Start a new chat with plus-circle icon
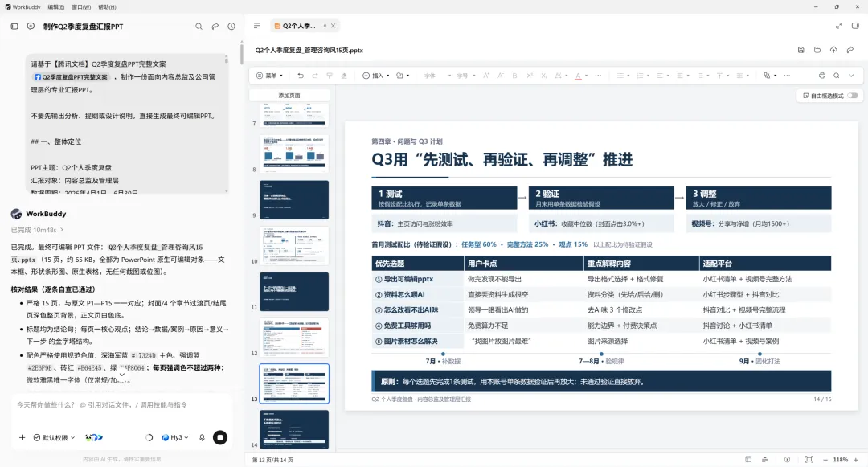 click(x=31, y=26)
